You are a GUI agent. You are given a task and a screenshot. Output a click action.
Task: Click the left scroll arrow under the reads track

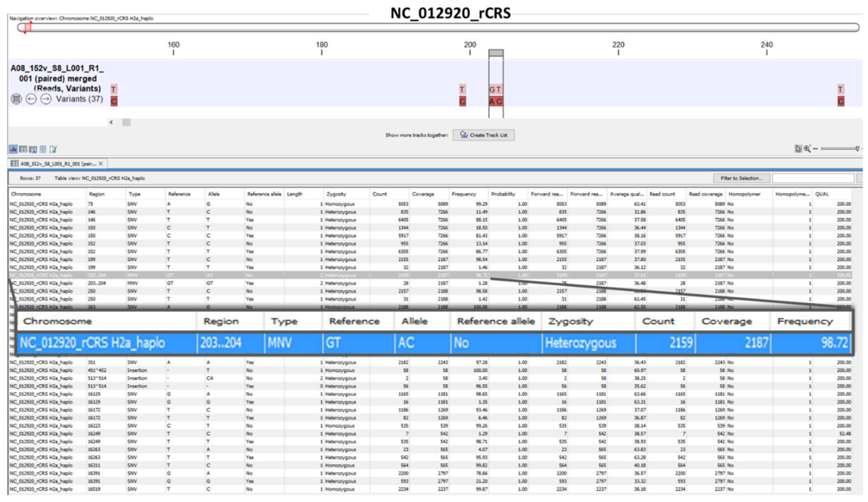(111, 122)
